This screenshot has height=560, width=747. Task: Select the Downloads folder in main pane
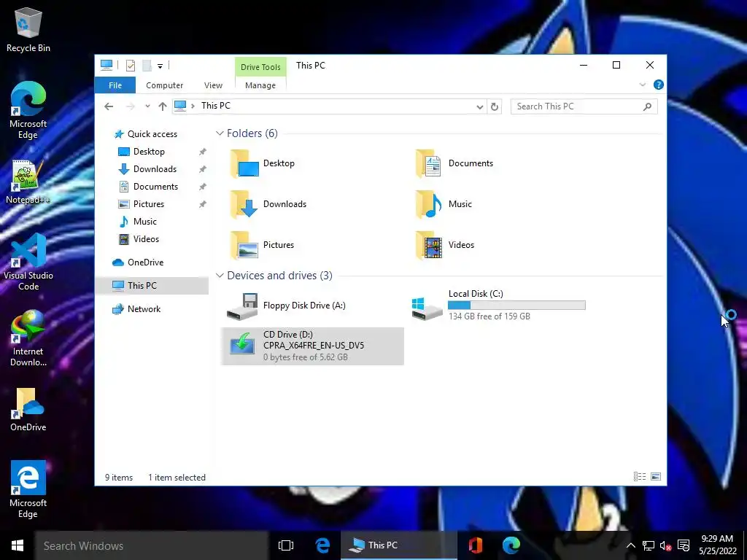pos(268,204)
